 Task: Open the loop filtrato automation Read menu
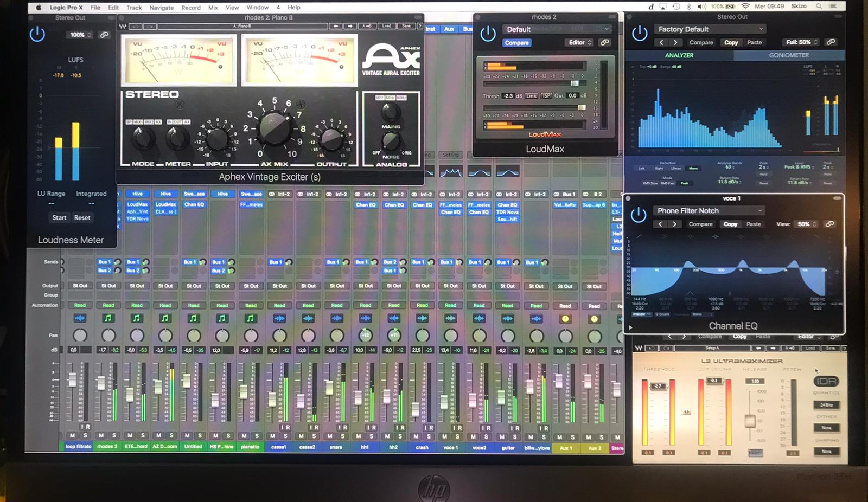tap(80, 305)
